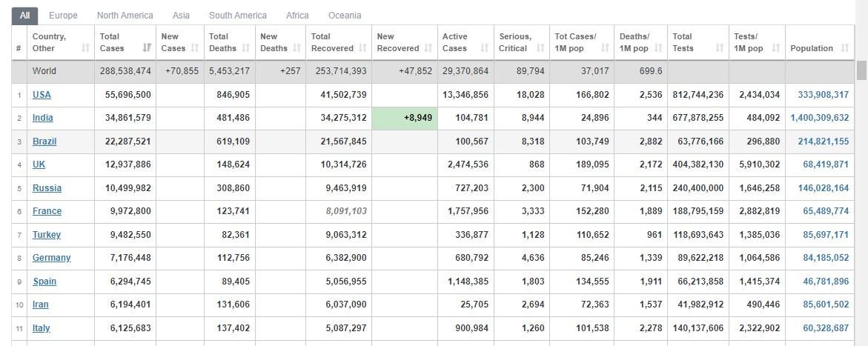Select the All tab
Viewport: 868px width, 346px height.
pyautogui.click(x=25, y=16)
